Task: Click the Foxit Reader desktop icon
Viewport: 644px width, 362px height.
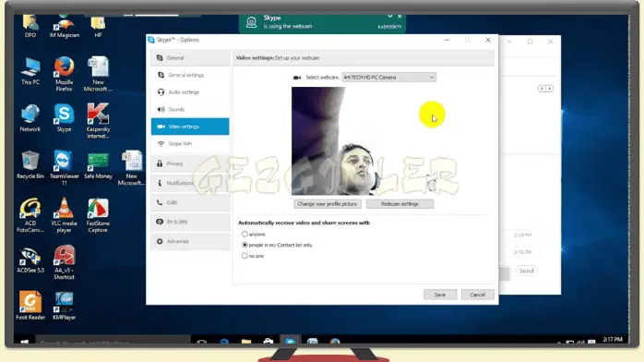Action: coord(30,306)
